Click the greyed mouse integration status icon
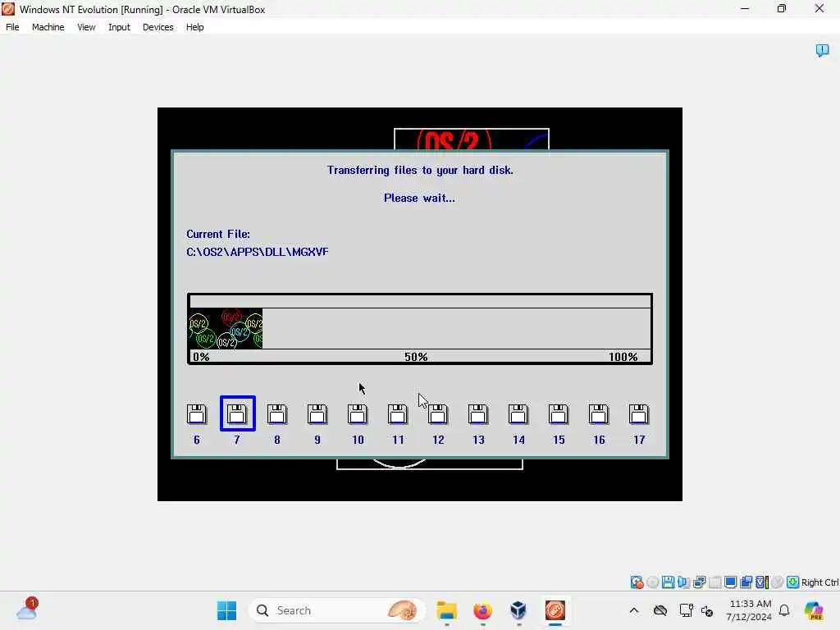The image size is (840, 630). click(x=778, y=582)
